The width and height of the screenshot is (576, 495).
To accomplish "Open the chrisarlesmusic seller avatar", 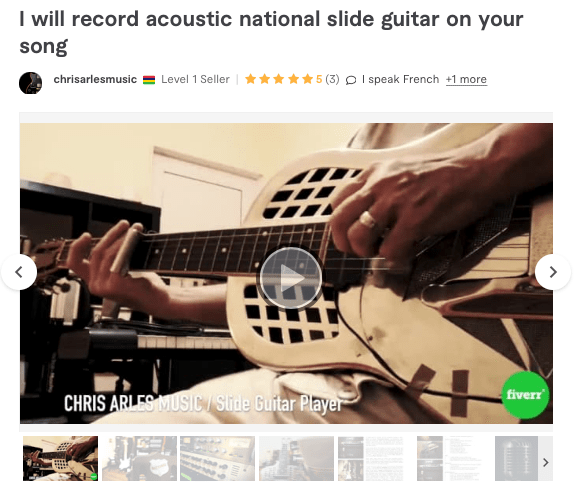I will (x=30, y=83).
